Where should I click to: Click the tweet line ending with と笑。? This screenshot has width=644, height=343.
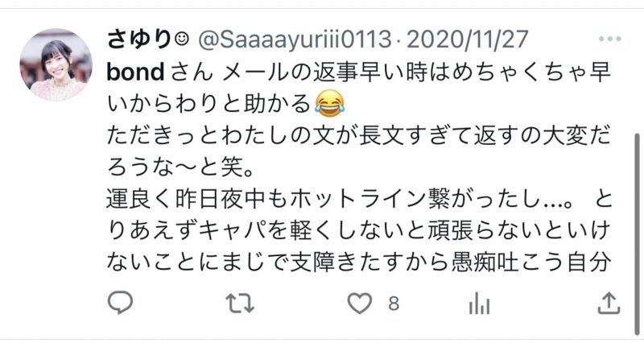click(180, 167)
